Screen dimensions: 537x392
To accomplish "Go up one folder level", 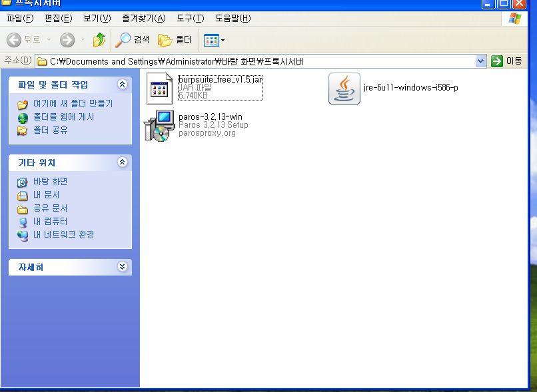I will [x=99, y=40].
